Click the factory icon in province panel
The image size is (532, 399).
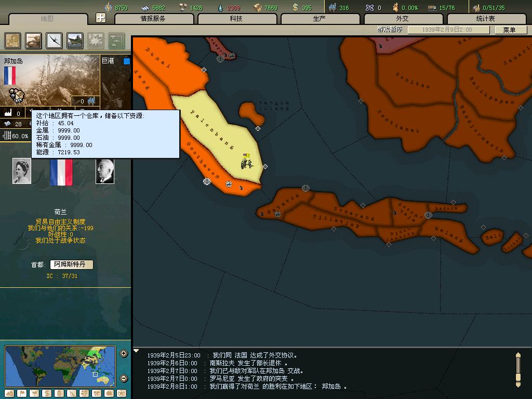7,113
